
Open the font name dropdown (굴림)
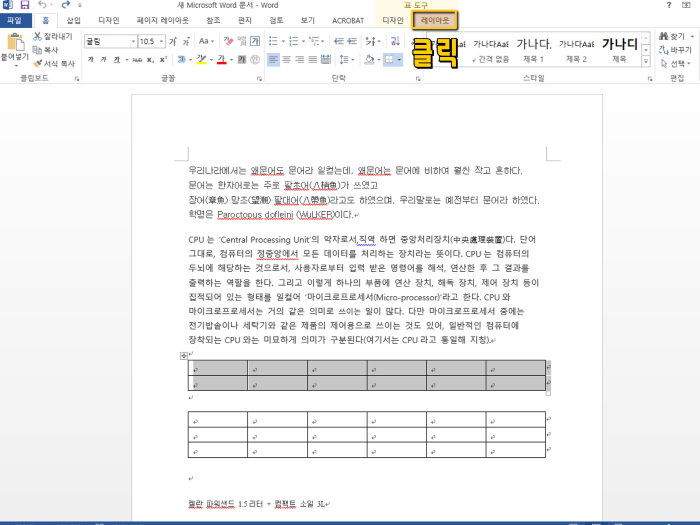pyautogui.click(x=133, y=42)
